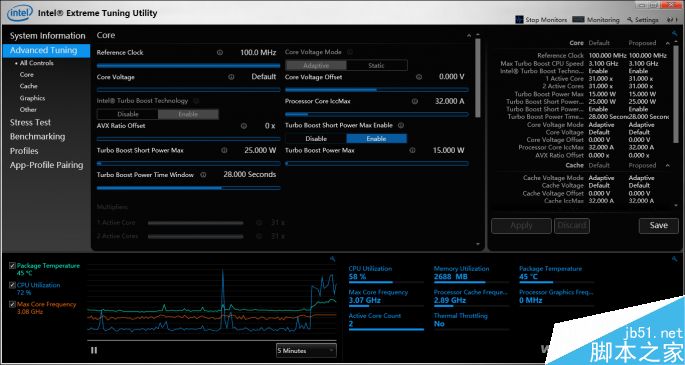Uncheck the Max Core Frequency graph checkbox
Viewport: 685px width, 365px height.
point(12,304)
